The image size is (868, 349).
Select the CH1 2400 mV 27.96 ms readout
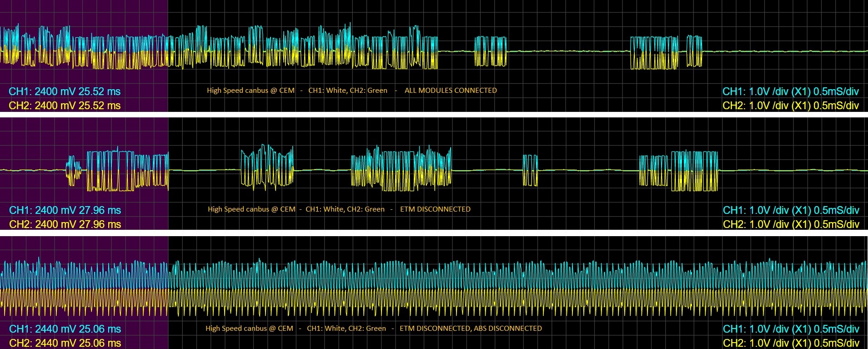click(x=65, y=210)
